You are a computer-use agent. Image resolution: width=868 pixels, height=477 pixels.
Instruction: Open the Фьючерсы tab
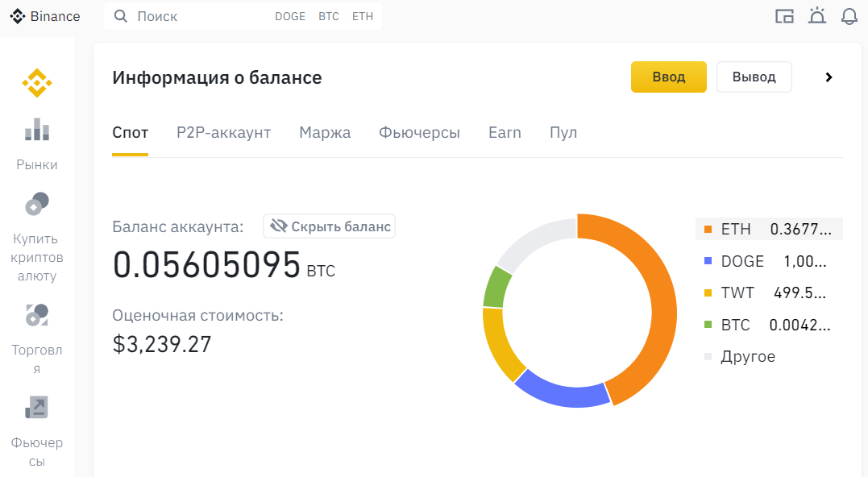click(419, 133)
